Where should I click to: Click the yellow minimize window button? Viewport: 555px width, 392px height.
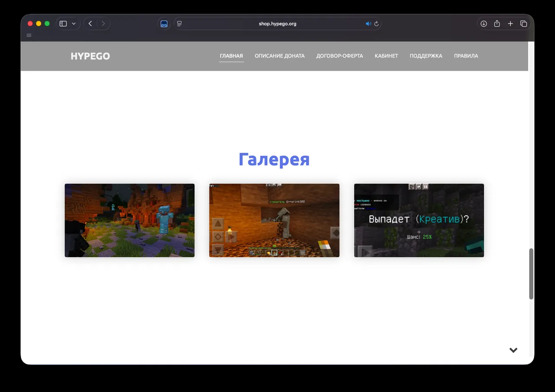[x=39, y=24]
